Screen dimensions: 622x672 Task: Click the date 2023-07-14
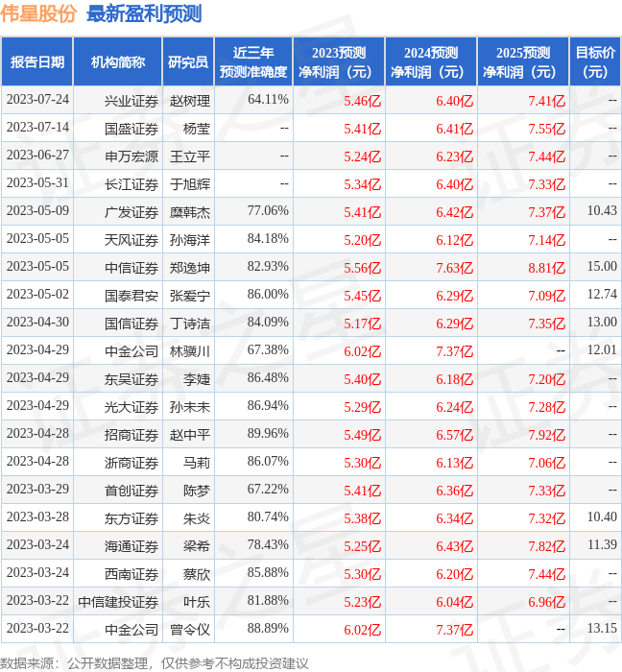(37, 128)
